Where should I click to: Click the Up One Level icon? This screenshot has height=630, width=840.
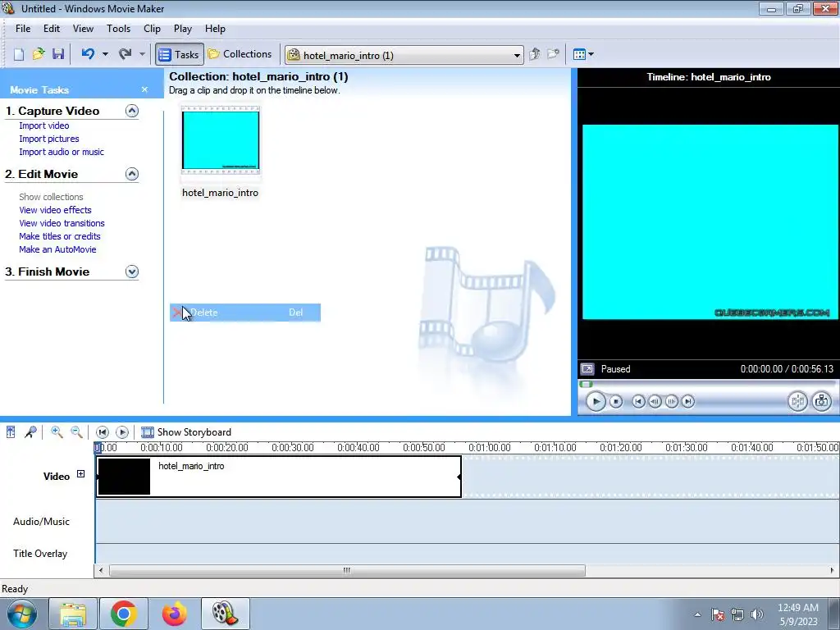point(534,54)
